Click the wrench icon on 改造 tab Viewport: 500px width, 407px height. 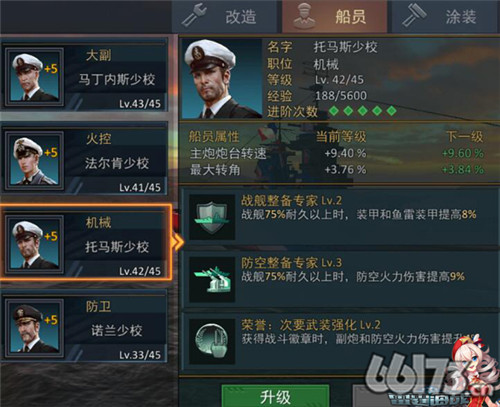point(194,15)
